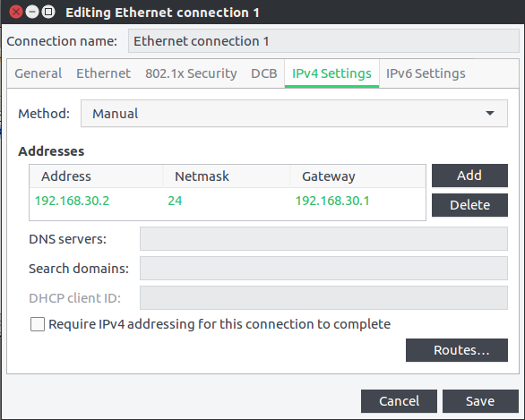Viewport: 525px width, 420px height.
Task: Select the Manual method combo box
Action: click(x=294, y=114)
